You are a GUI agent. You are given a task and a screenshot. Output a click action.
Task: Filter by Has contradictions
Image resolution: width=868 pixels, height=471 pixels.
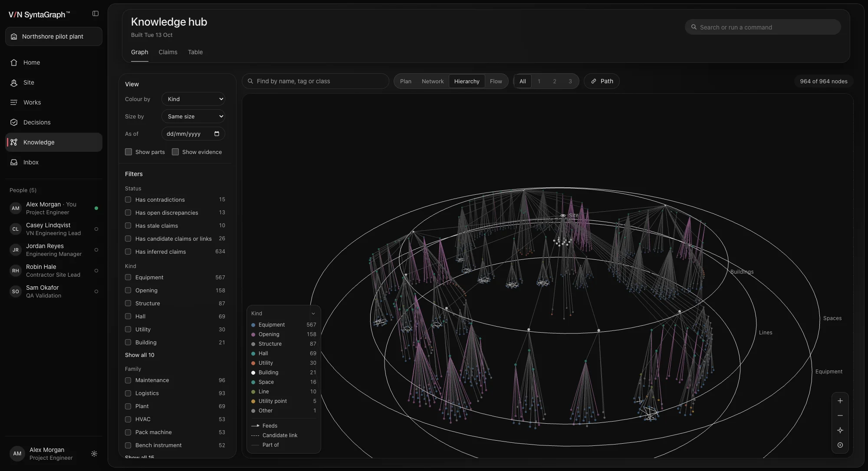[128, 200]
